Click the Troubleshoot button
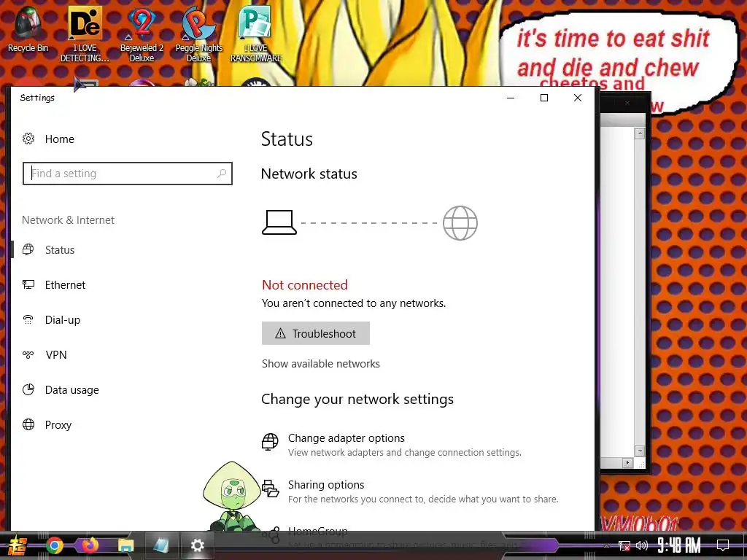The height and width of the screenshot is (560, 747). pos(315,333)
